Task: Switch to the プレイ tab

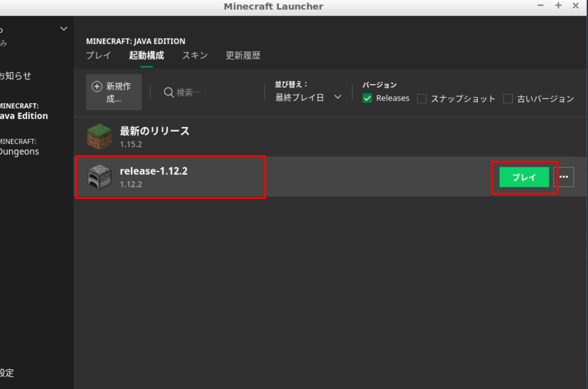Action: tap(98, 55)
